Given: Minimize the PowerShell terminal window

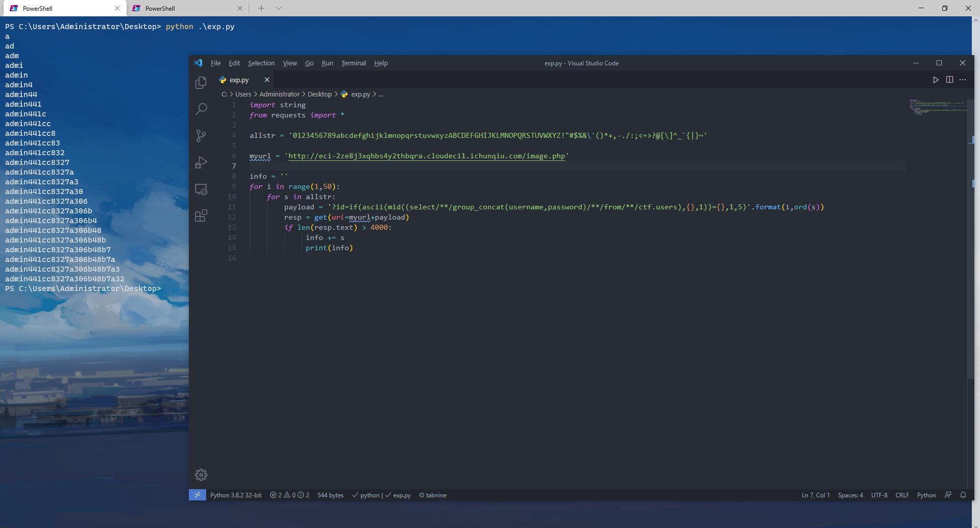Looking at the screenshot, I should pos(921,8).
